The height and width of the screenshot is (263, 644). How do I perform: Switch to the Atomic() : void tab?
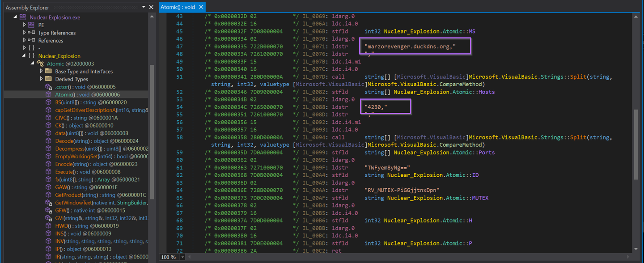click(x=178, y=7)
